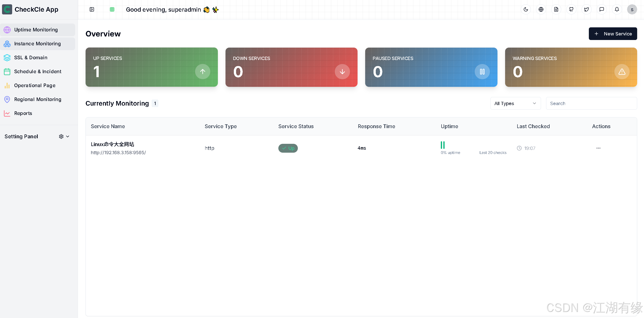Open SSL & Domain section
The image size is (644, 318).
pyautogui.click(x=31, y=58)
